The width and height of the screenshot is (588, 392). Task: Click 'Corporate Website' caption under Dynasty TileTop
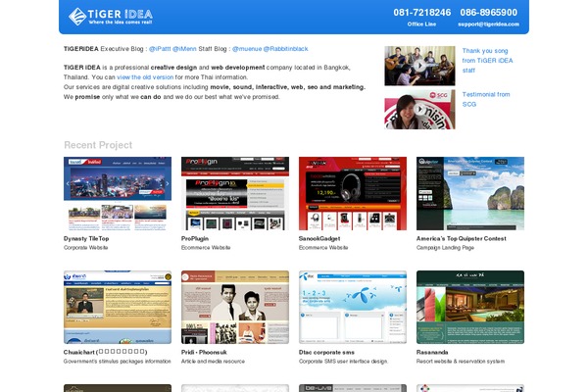[x=86, y=248]
